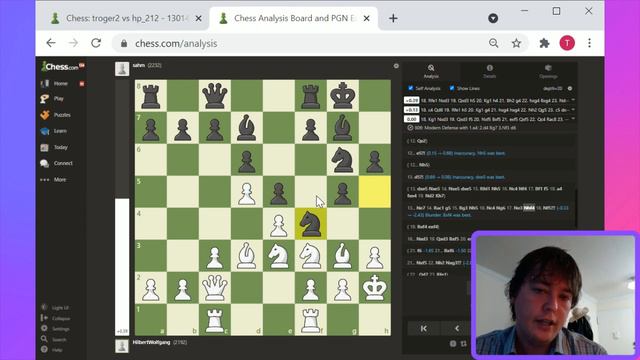Go back one move
The width and height of the screenshot is (640, 360).
pos(457,329)
